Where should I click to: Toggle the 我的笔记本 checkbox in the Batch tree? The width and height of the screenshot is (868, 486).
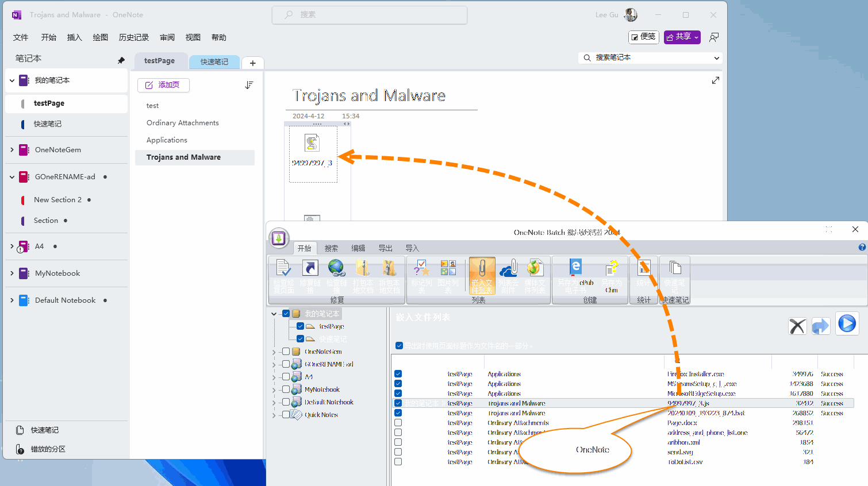(286, 314)
